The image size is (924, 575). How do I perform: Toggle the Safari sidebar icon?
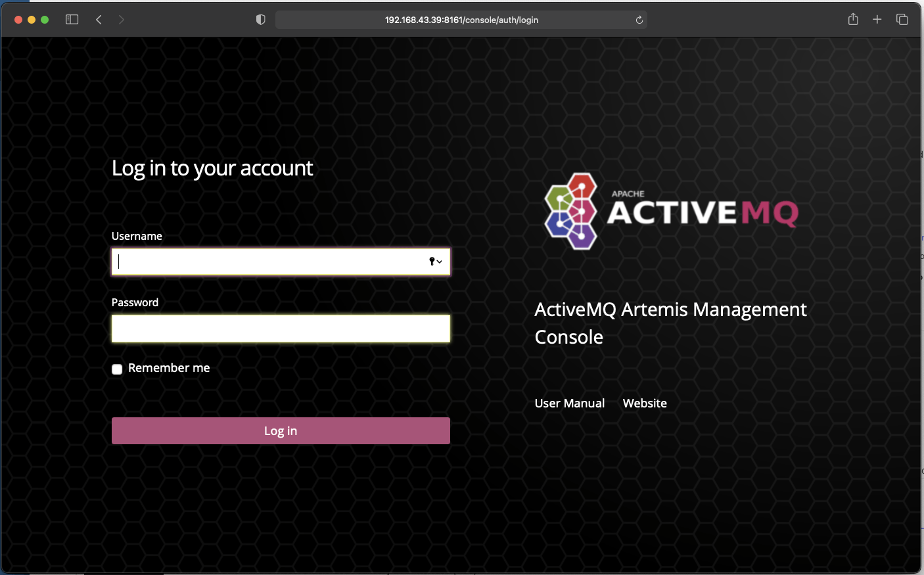click(72, 20)
